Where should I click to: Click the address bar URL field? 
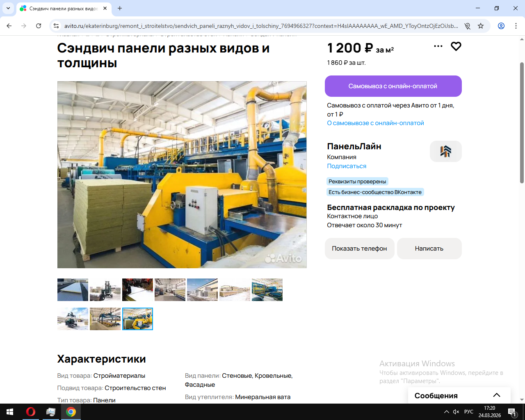click(261, 26)
